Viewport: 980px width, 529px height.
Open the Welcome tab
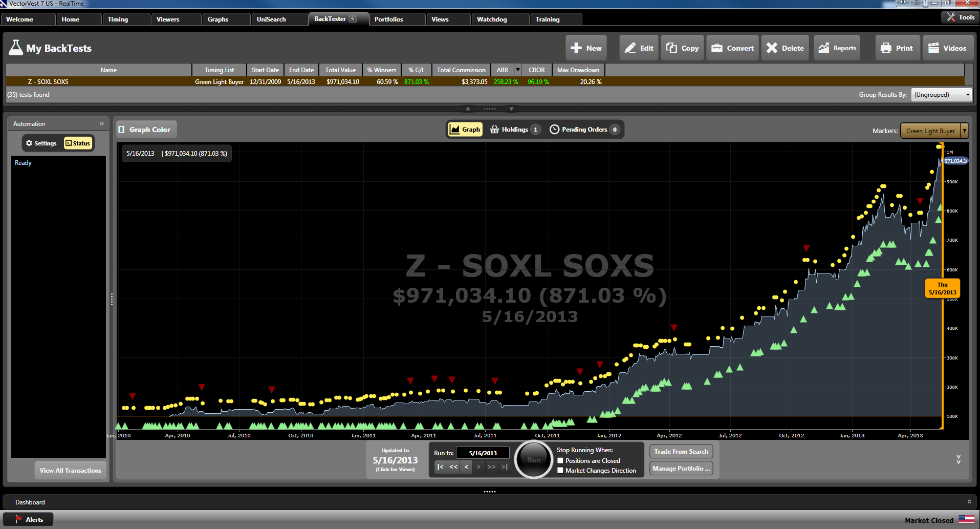[x=28, y=19]
